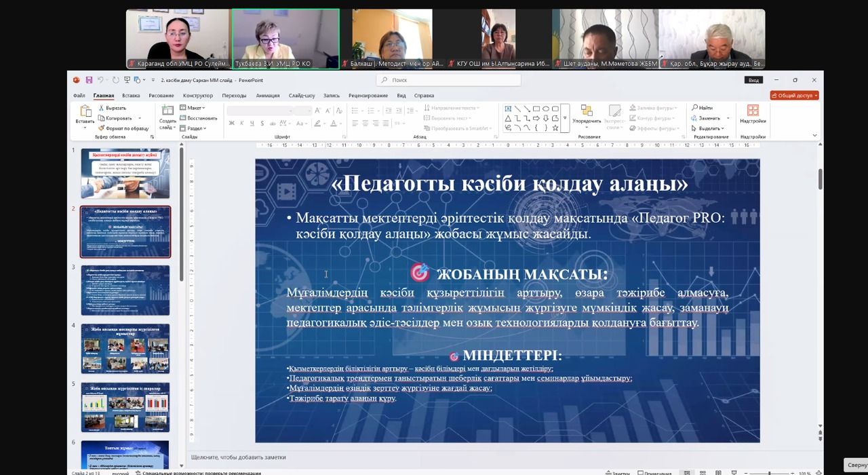Viewport: 868px width, 475px height.
Task: Select slide 4 thumbnail in slide panel
Action: pyautogui.click(x=125, y=348)
